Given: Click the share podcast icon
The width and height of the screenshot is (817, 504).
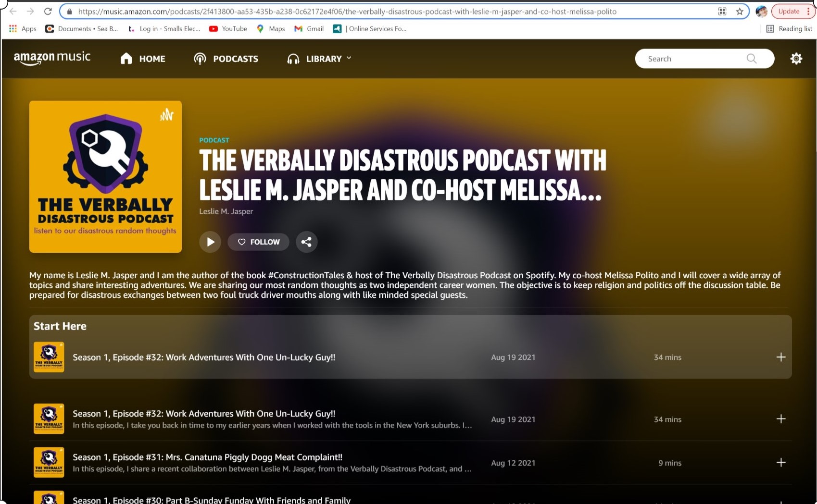Looking at the screenshot, I should pyautogui.click(x=306, y=242).
